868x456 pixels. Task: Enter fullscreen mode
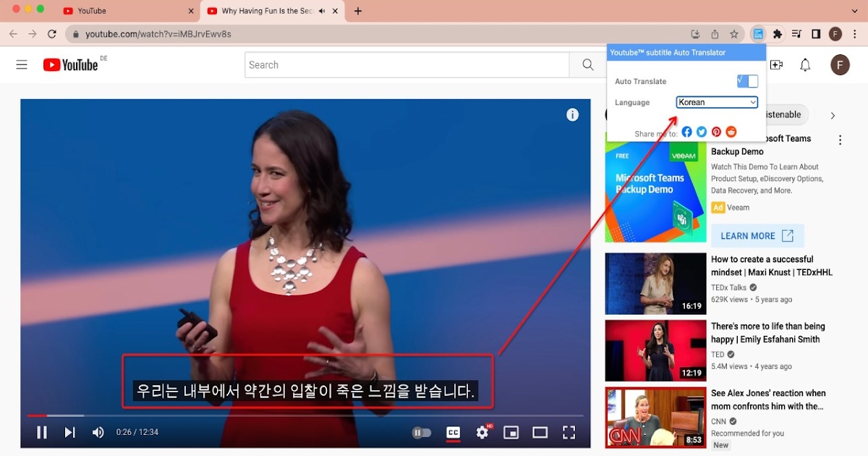pos(569,432)
